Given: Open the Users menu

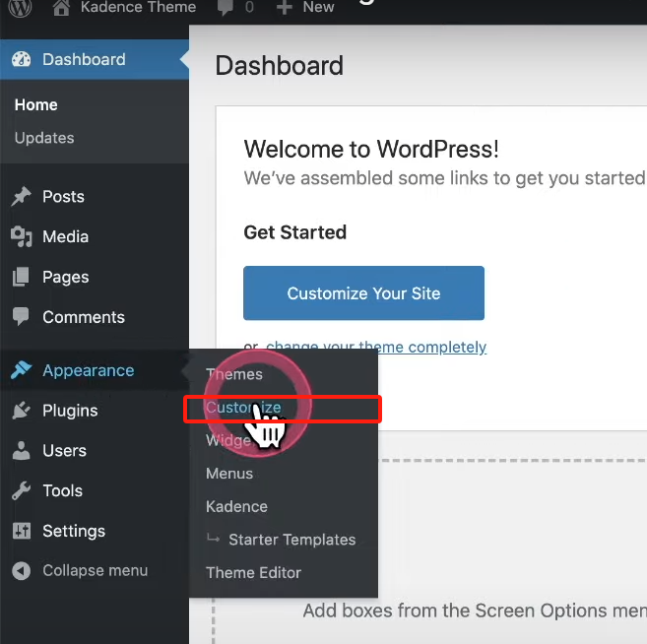Looking at the screenshot, I should (x=65, y=451).
